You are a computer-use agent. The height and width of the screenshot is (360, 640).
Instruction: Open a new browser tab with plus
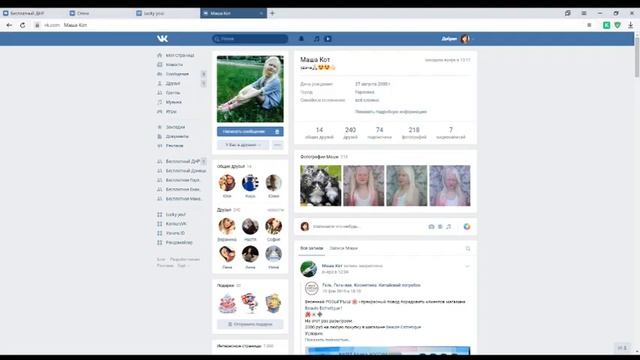[272, 13]
